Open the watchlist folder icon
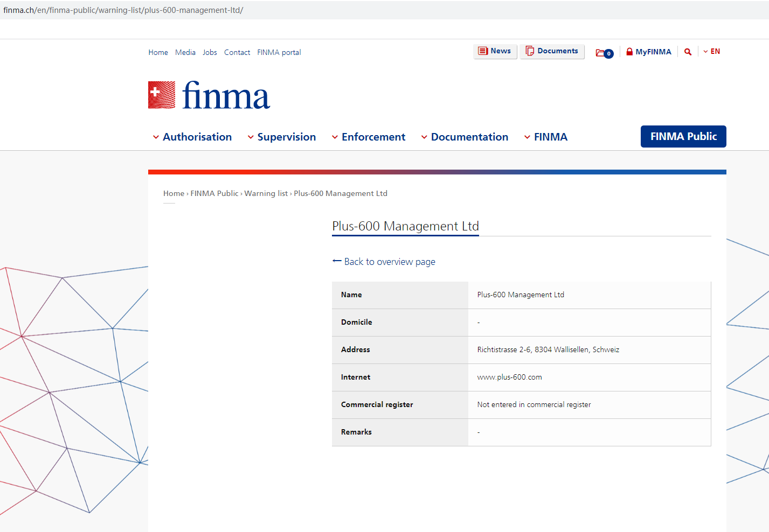The image size is (769, 532). tap(604, 53)
